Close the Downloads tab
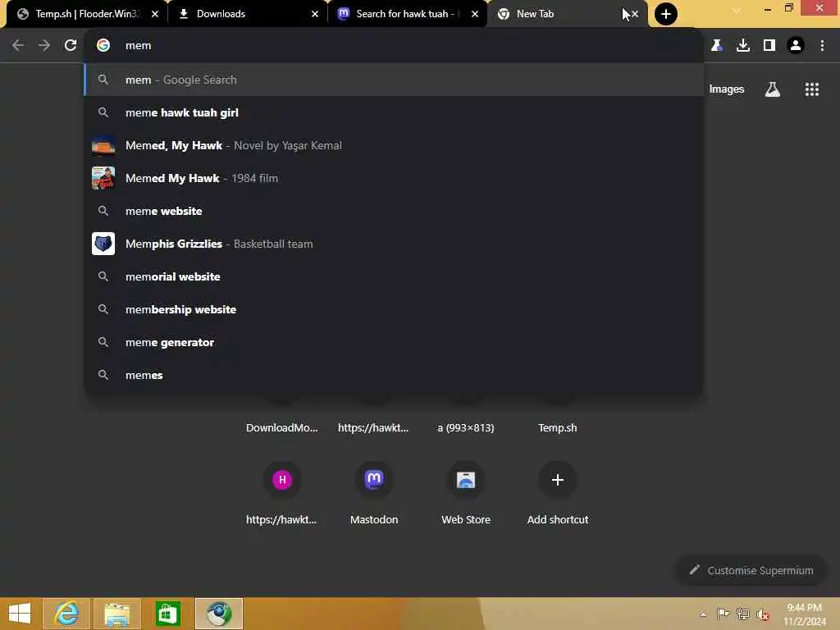Viewport: 840px width, 630px height. coord(314,14)
